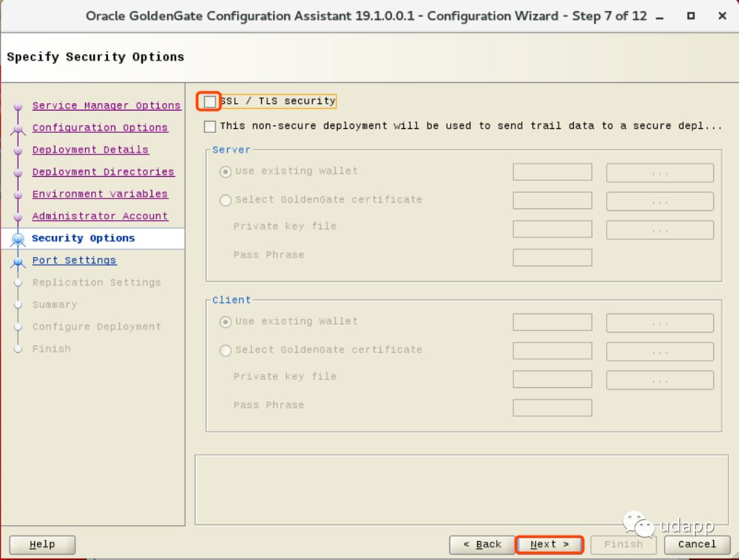Navigate to Environment Variables step
The image size is (739, 560).
[100, 194]
